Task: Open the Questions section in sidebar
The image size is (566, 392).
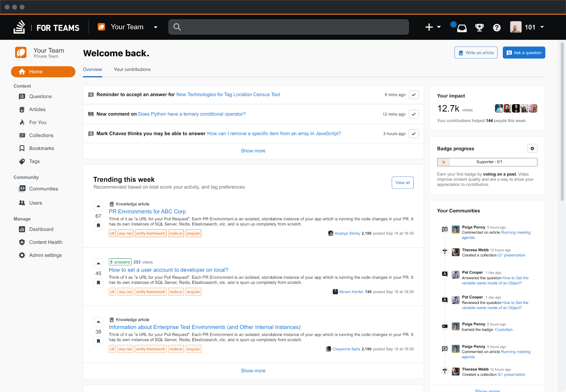Action: (40, 96)
